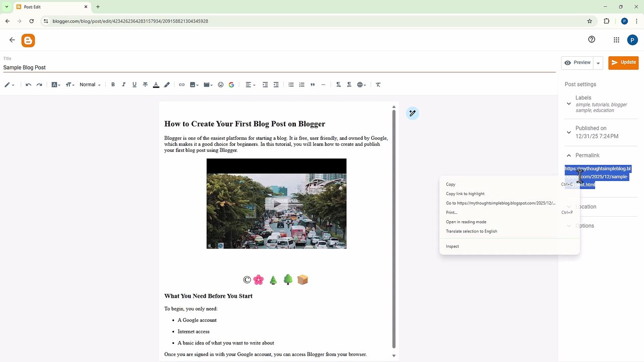Choose Copy link to highlight
The image size is (644, 362).
click(x=509, y=194)
